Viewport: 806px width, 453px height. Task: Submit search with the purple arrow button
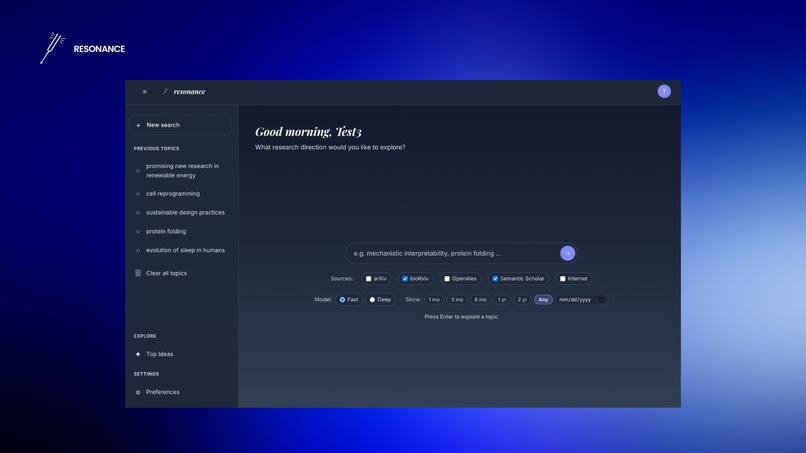pos(567,253)
